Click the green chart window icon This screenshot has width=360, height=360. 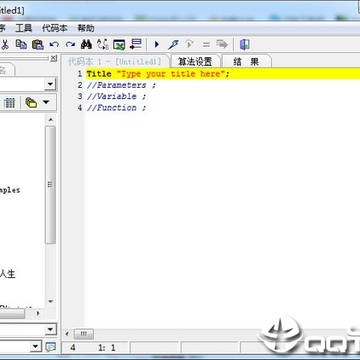(x=119, y=45)
